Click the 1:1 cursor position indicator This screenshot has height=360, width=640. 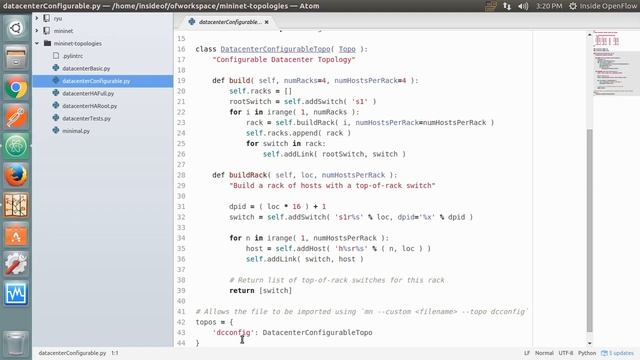(x=115, y=353)
